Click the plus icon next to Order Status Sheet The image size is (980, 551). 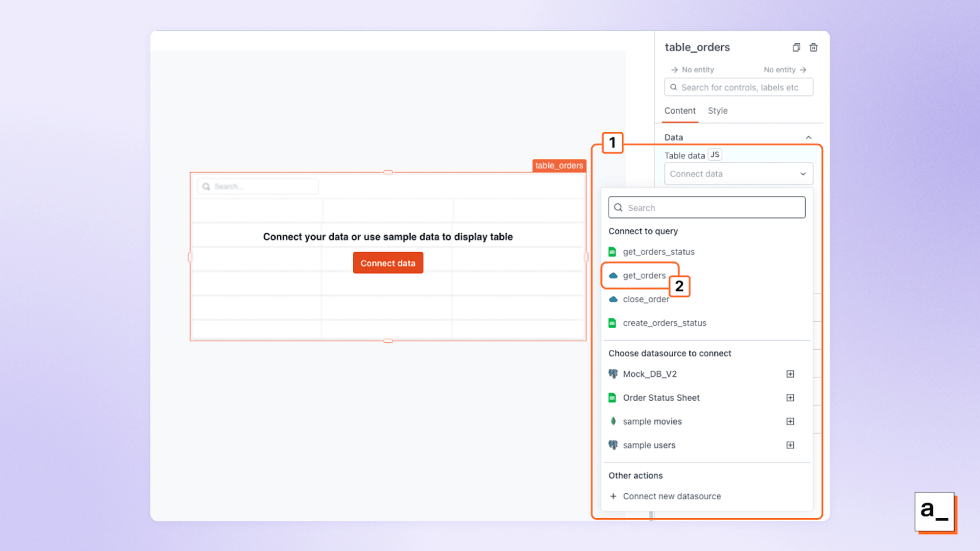(790, 397)
